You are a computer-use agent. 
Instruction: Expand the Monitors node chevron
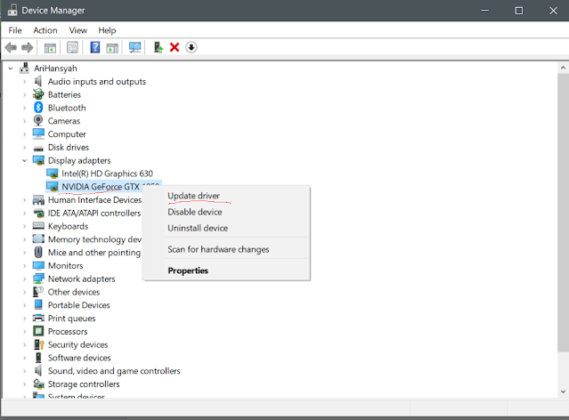tap(24, 266)
